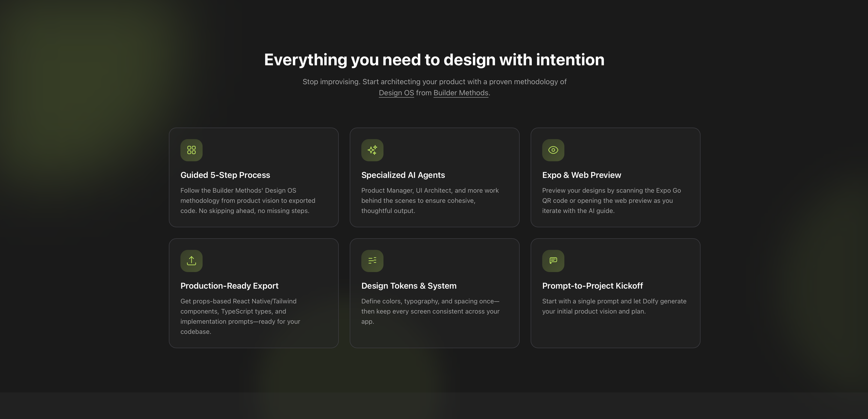
Task: Click the Expo & Web Preview heading
Action: pos(581,175)
